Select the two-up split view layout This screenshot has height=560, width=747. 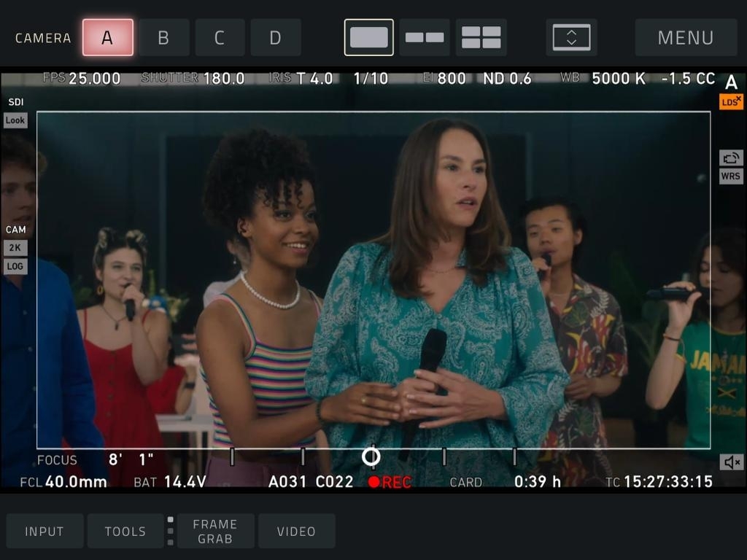coord(425,37)
